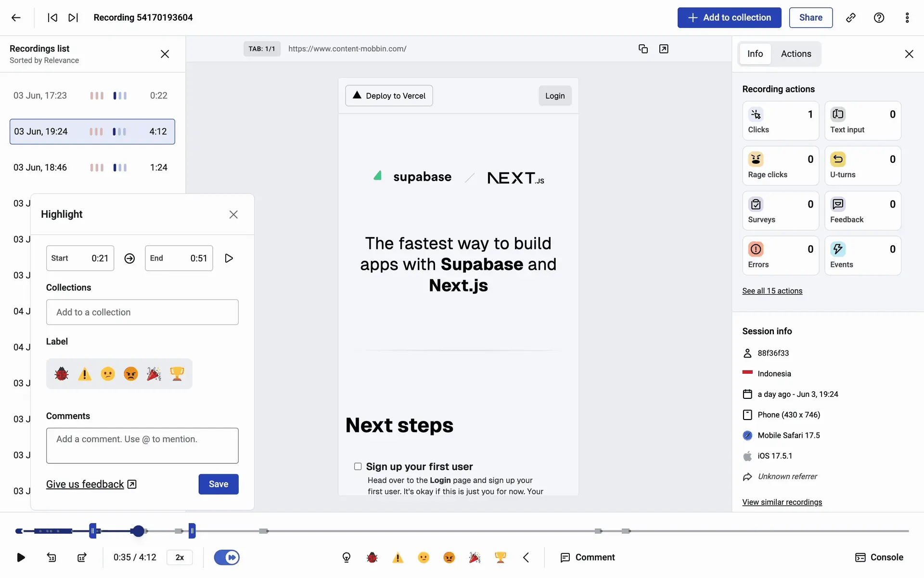Toggle skip inactivity switch
Screen dimensions: 924x578
[227, 557]
